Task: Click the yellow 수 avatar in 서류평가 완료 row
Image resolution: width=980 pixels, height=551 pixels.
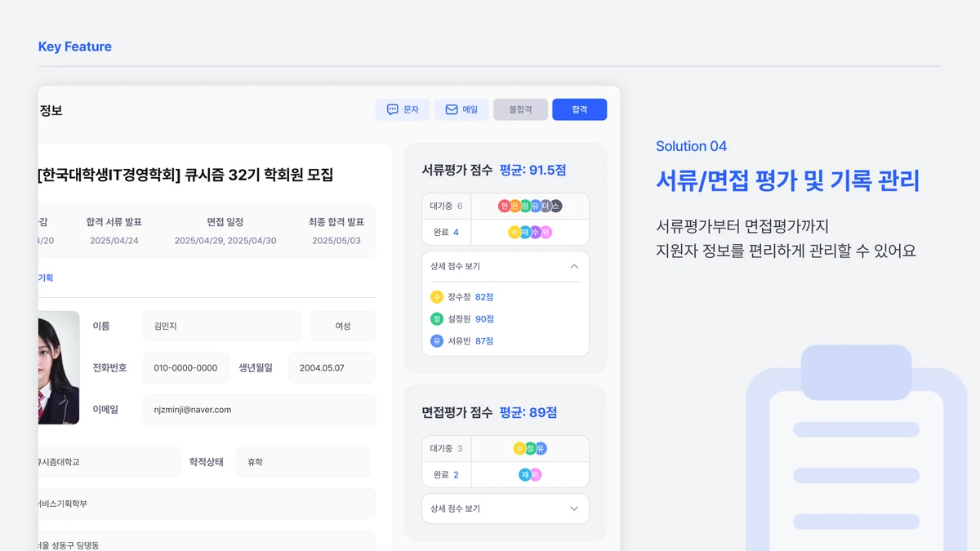Action: pos(514,233)
